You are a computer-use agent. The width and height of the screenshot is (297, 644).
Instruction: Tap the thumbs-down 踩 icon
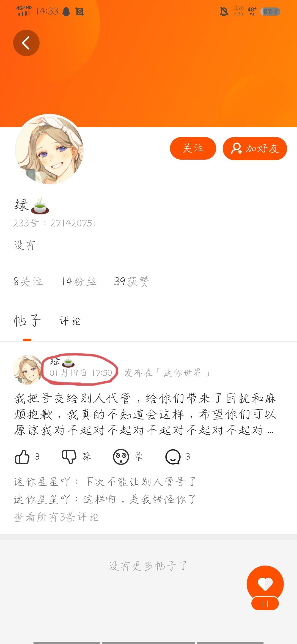click(x=69, y=457)
